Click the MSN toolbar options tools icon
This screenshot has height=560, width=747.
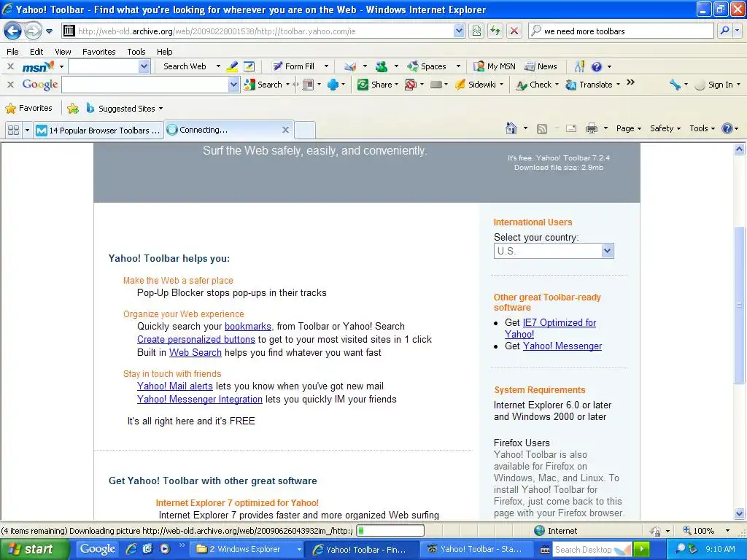[x=579, y=66]
